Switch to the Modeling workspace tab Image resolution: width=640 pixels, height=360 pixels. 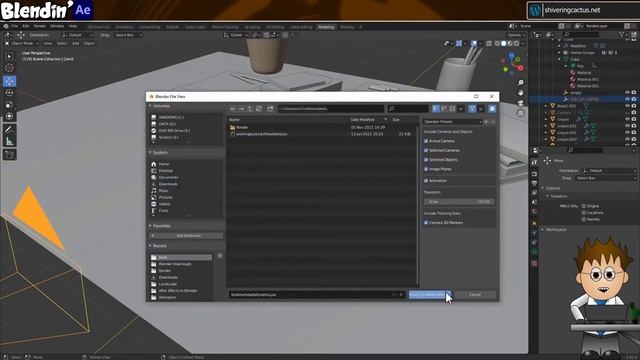(326, 27)
